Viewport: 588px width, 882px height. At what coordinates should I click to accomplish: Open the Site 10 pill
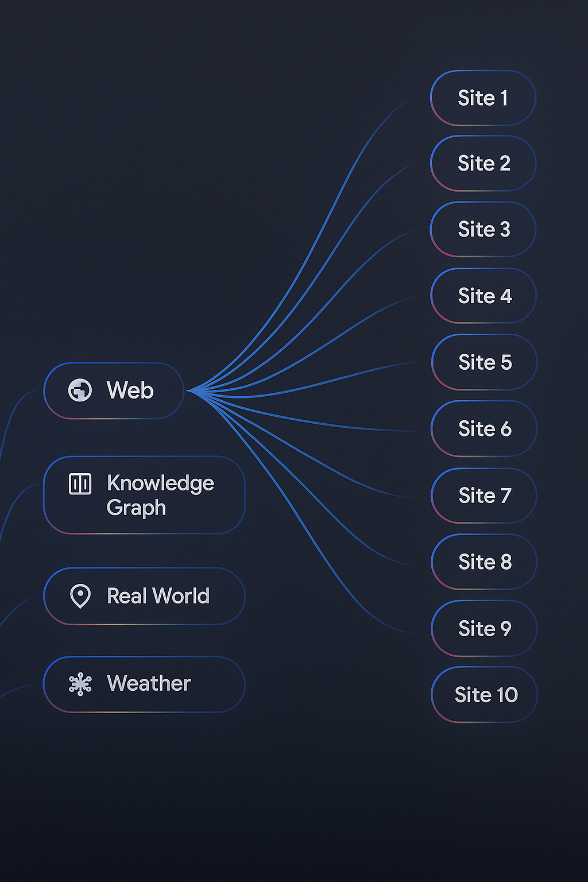(484, 695)
